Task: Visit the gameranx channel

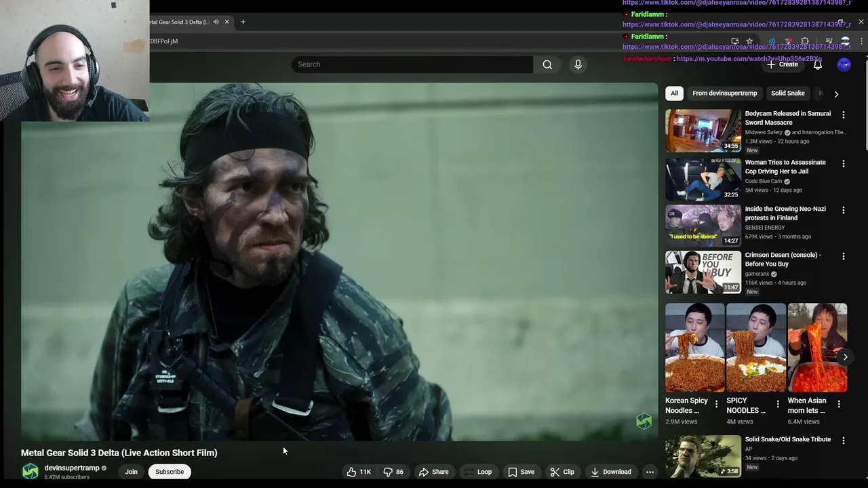Action: pos(757,274)
